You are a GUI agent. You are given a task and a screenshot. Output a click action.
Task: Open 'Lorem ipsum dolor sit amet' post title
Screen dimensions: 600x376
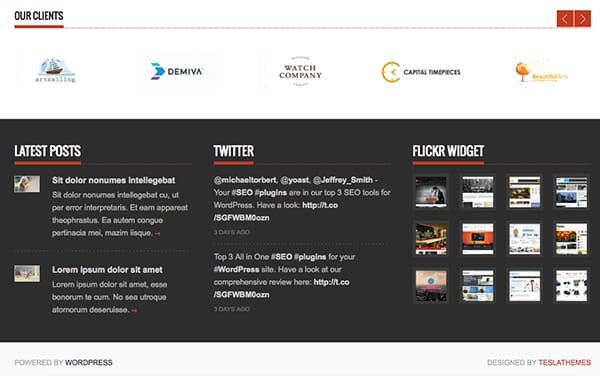(107, 270)
